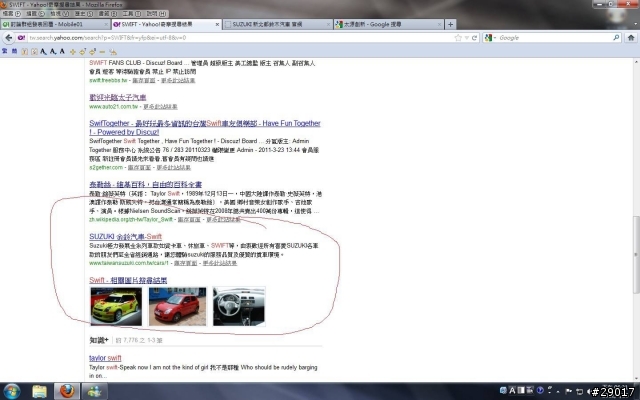Viewport: 640px width, 400px height.
Task: Open the Tools menu (工具)
Action: point(132,13)
